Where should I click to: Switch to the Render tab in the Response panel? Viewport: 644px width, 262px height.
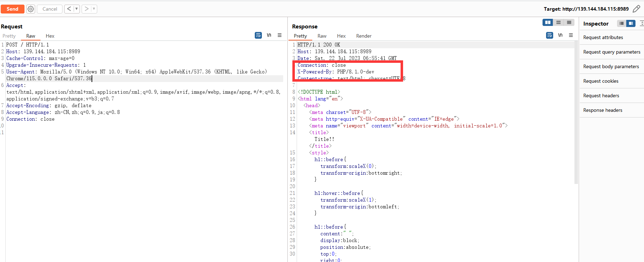(364, 36)
